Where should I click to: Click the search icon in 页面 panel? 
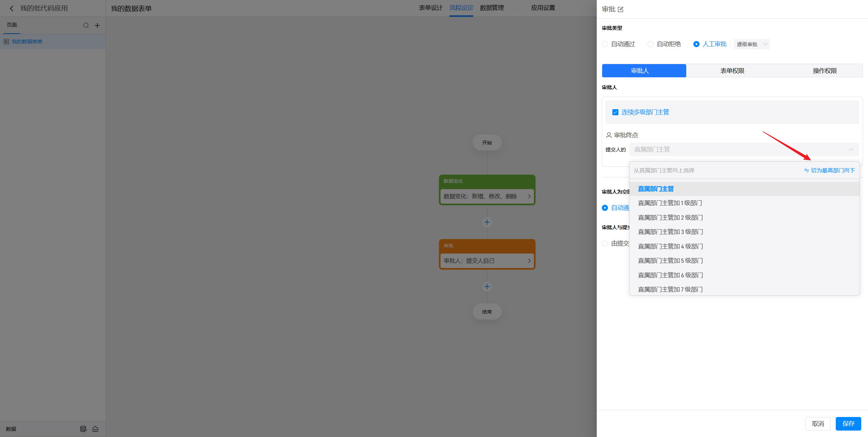point(86,25)
